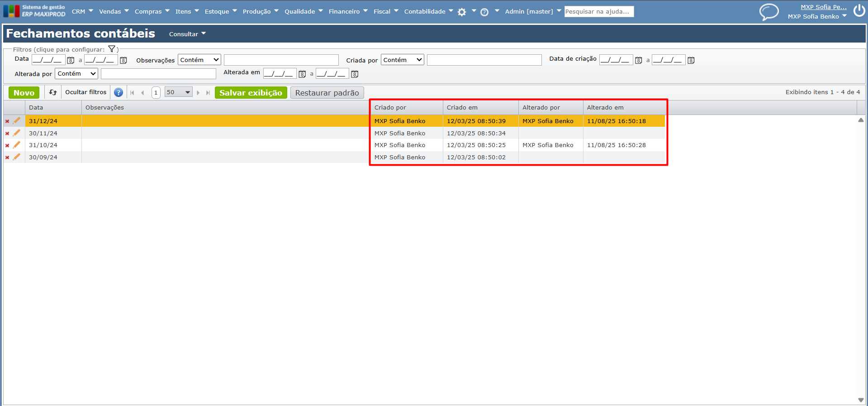The height and width of the screenshot is (406, 868).
Task: Expand the Financeiro menu
Action: (x=348, y=11)
